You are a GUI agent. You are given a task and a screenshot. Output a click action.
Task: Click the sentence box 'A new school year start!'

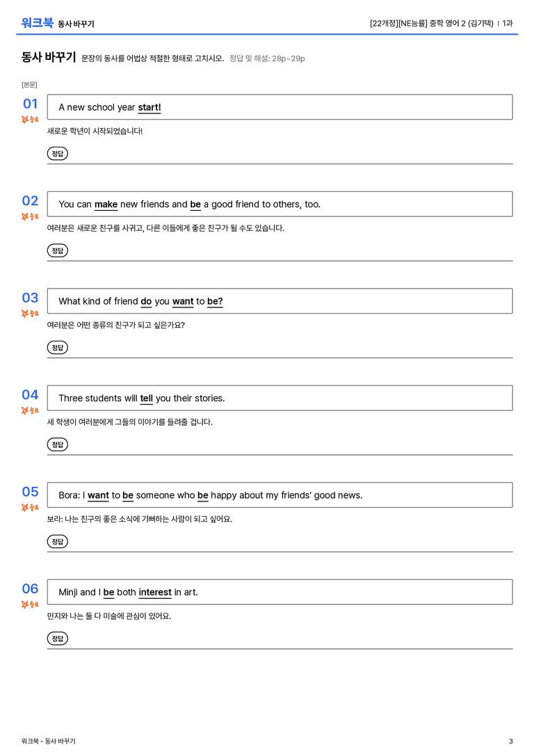click(280, 107)
